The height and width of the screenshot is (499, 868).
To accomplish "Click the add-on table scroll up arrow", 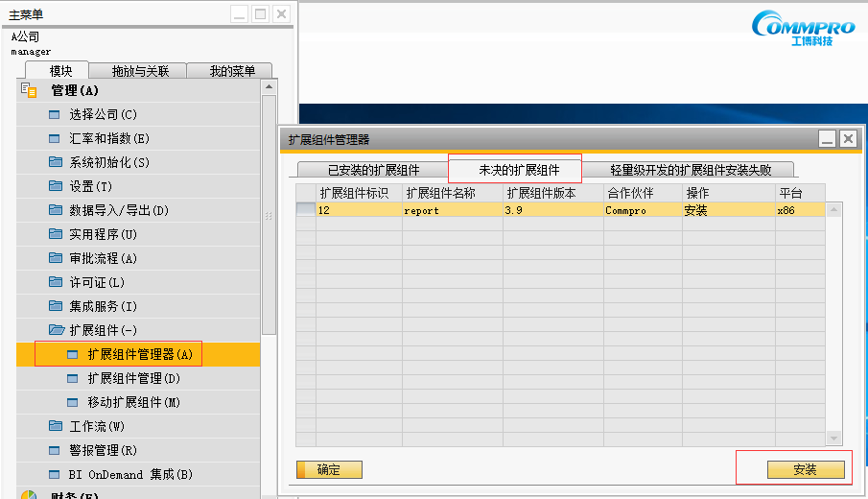I will 833,209.
